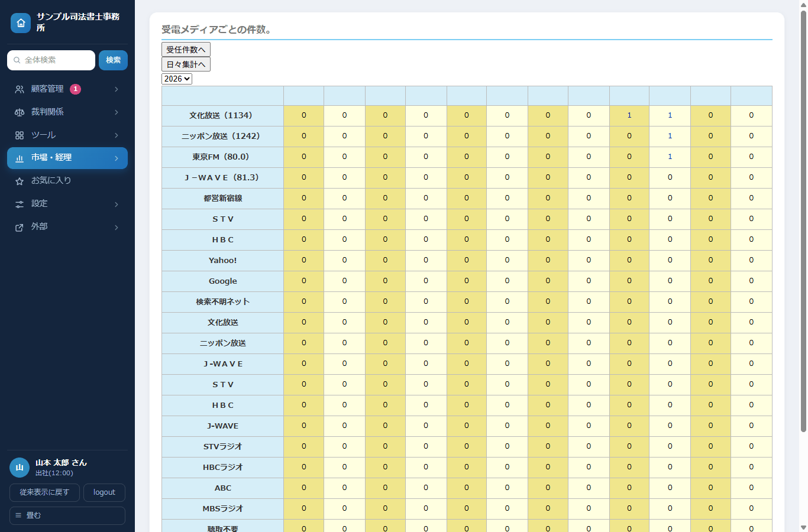
Task: Open the ツール menu
Action: pos(67,135)
